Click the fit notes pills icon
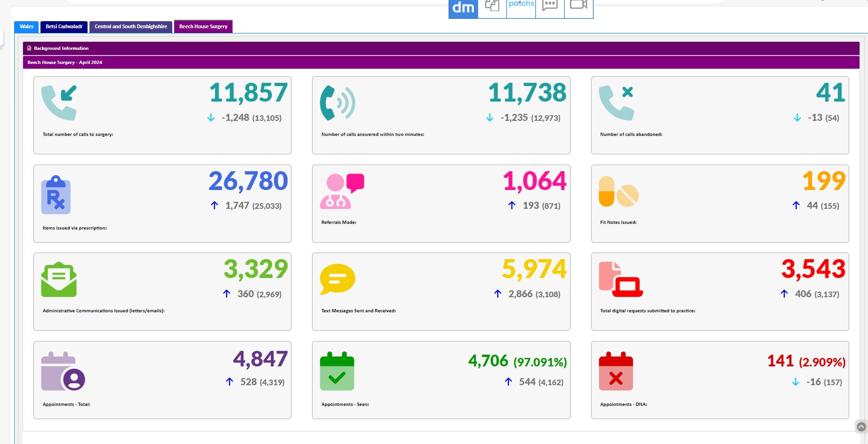868x444 pixels. click(618, 191)
